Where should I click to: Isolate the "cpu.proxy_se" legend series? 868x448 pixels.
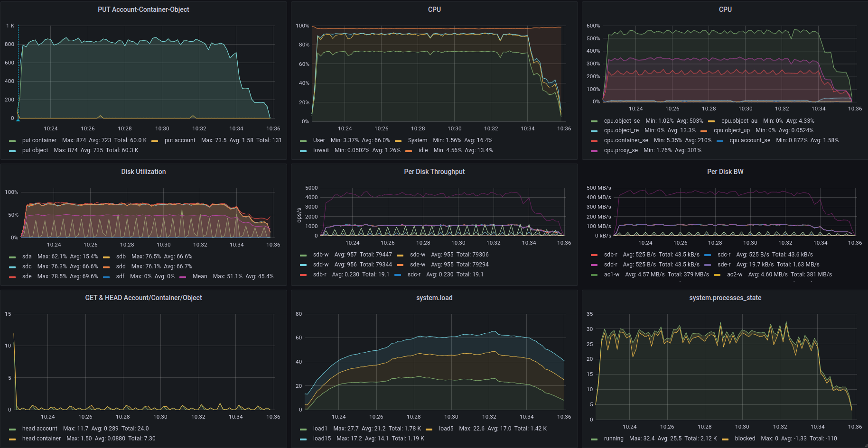click(x=620, y=150)
